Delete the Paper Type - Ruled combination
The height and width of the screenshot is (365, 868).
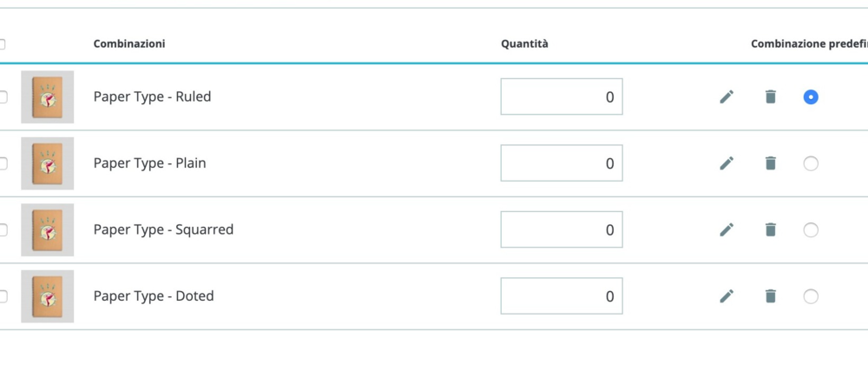(x=770, y=96)
